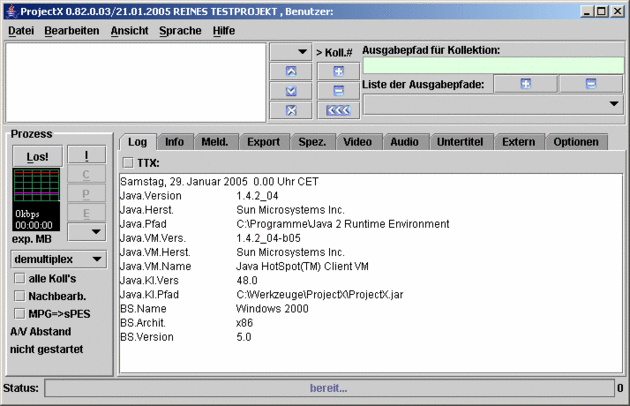Add output path with the plus icon
The height and width of the screenshot is (406, 630).
525,84
